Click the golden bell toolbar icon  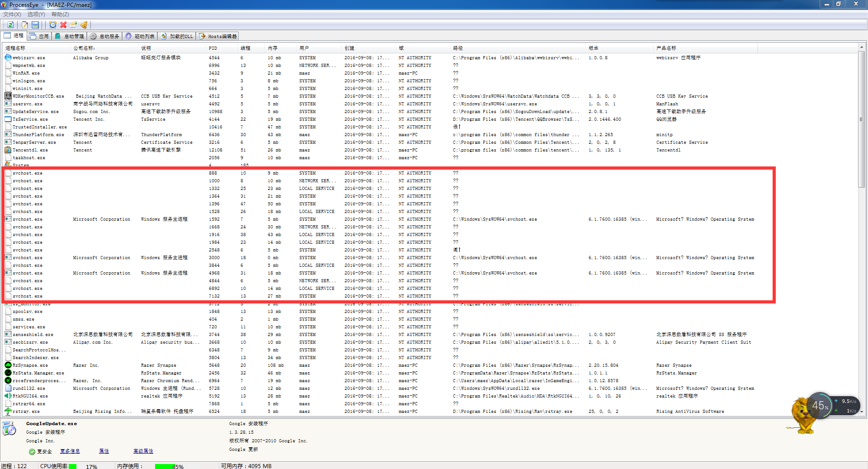84,25
